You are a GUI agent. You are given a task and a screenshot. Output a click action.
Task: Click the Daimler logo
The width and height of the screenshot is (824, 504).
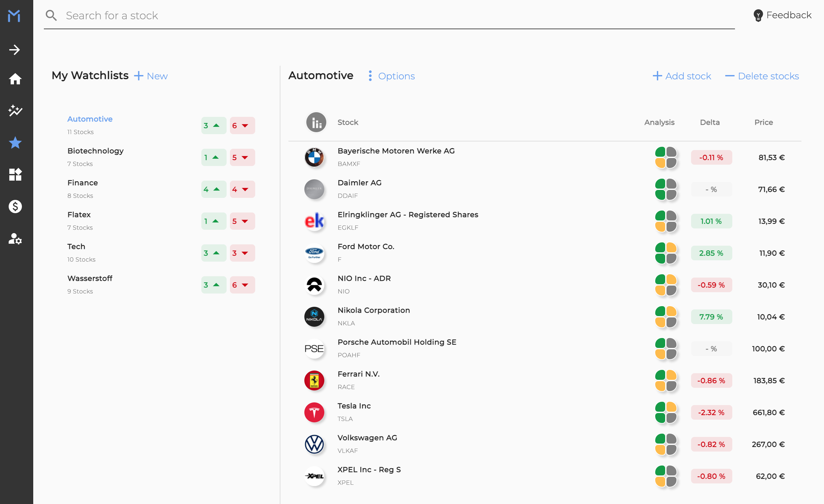coord(314,189)
